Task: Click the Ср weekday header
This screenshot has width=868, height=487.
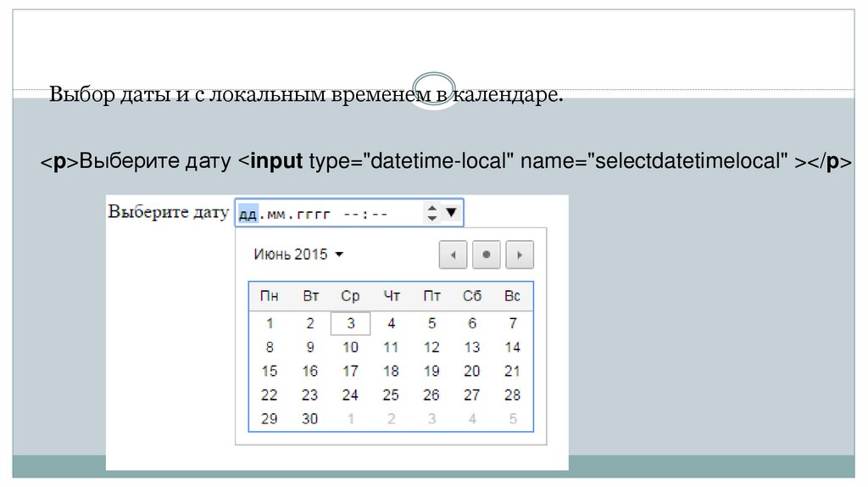Action: (350, 296)
